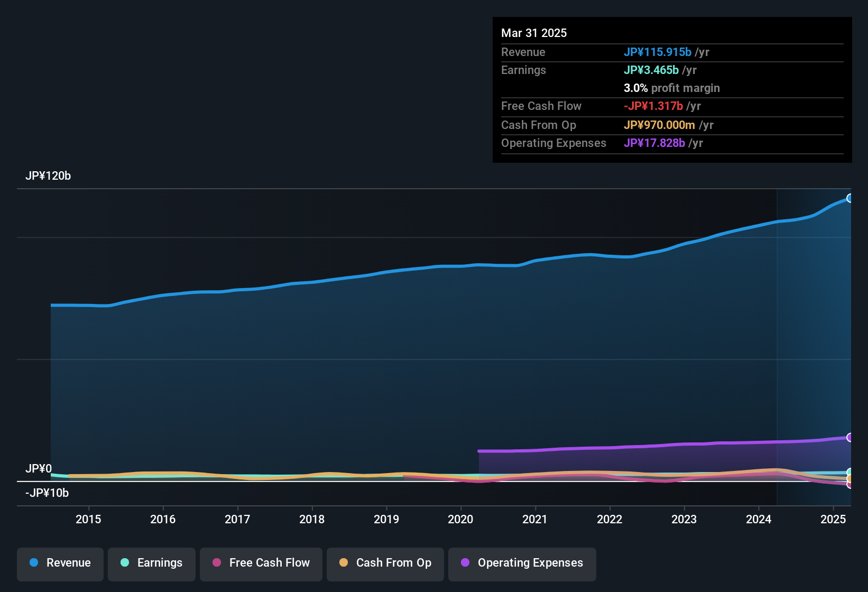Click the 2020 x-axis label
This screenshot has width=868, height=592.
click(460, 519)
